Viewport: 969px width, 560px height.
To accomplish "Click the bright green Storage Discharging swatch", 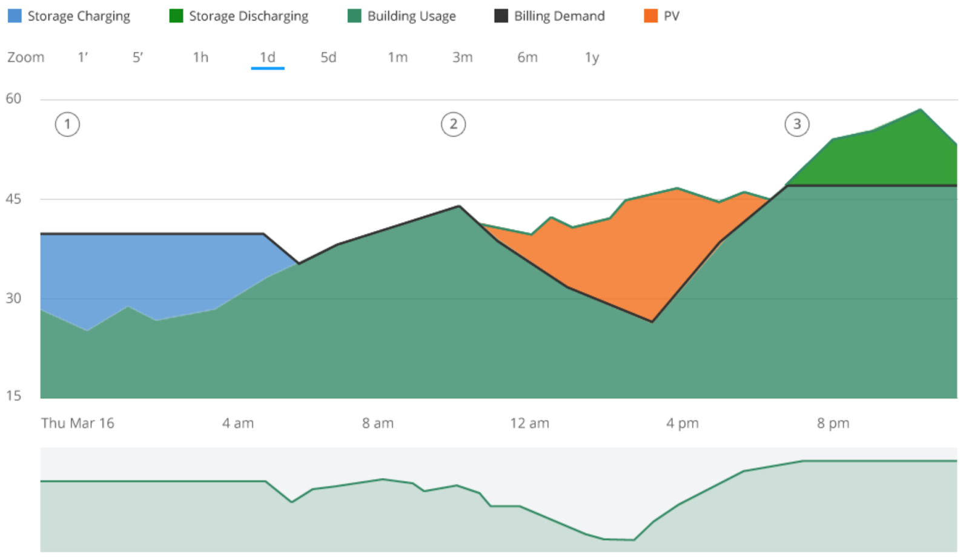I will [176, 16].
